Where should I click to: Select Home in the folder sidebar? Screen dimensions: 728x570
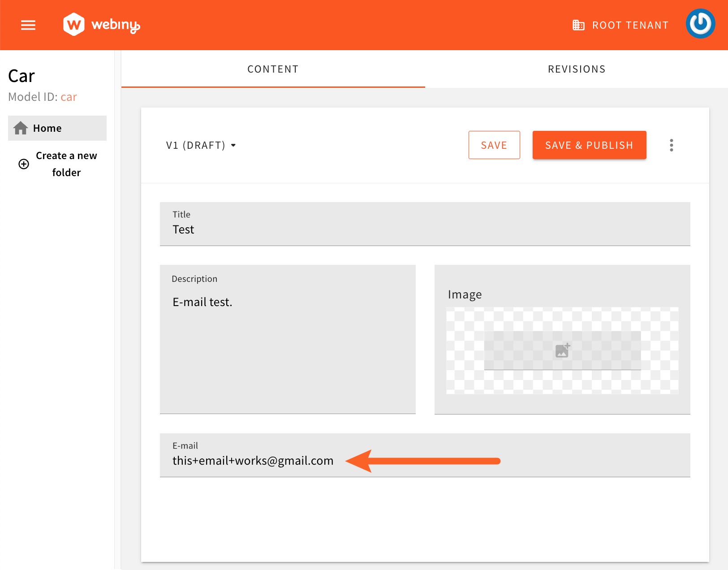(x=47, y=128)
